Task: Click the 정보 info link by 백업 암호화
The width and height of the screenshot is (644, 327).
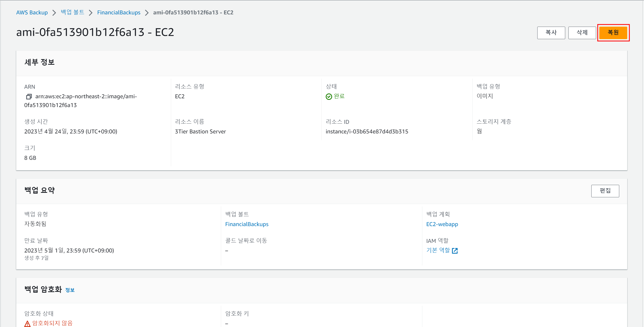Action: coord(70,290)
